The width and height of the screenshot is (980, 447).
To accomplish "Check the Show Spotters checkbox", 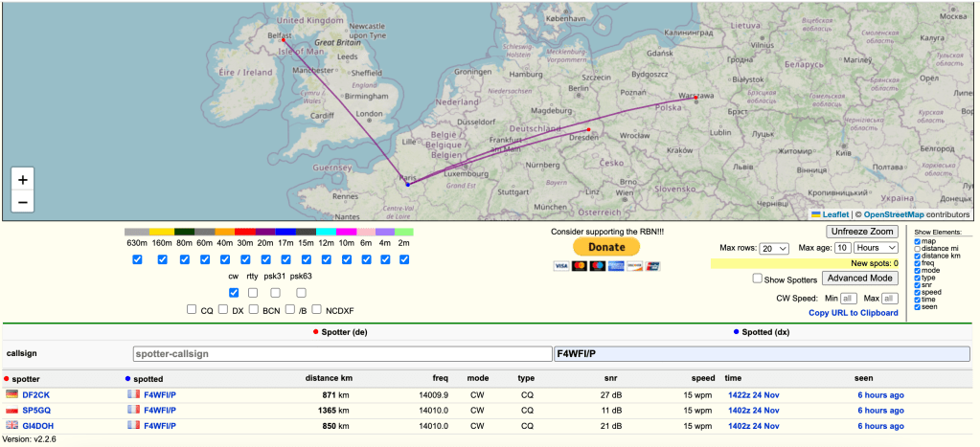I will 757,279.
